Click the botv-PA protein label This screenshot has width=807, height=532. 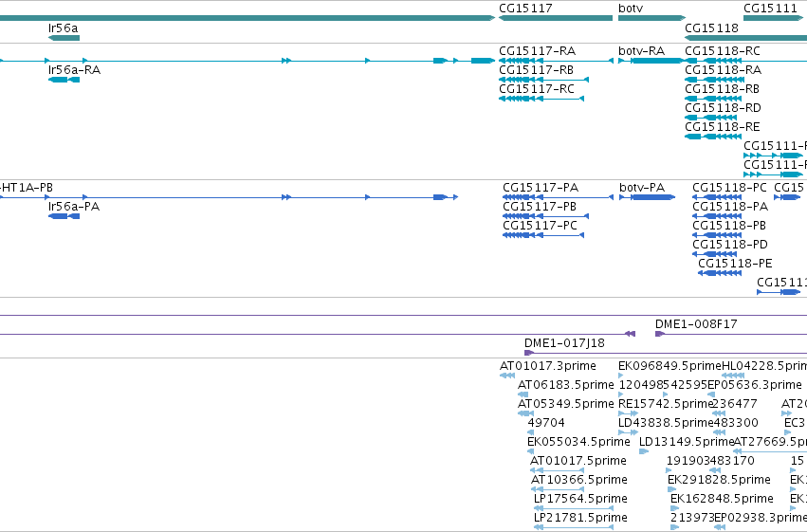[642, 188]
